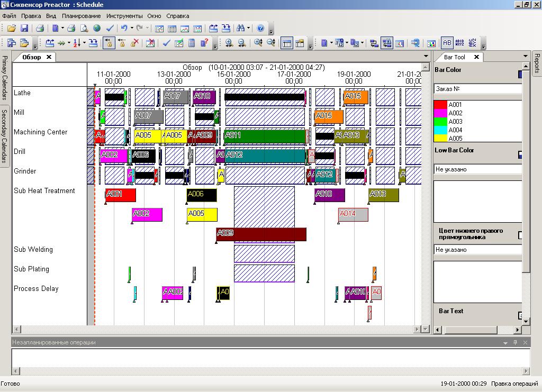This screenshot has width=542, height=392.
Task: Open the Secondary Calendars side tab
Action: coord(4,136)
